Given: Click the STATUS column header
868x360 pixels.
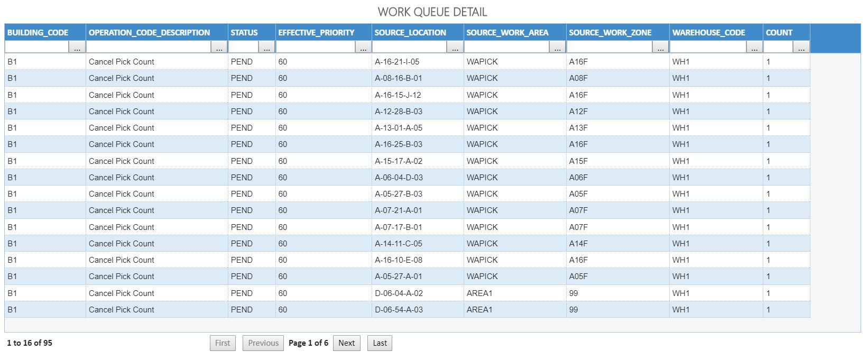Looking at the screenshot, I should [244, 33].
